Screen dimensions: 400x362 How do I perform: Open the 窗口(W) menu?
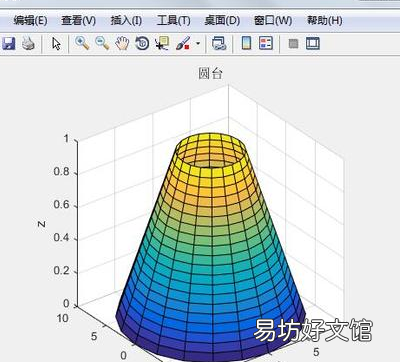273,21
